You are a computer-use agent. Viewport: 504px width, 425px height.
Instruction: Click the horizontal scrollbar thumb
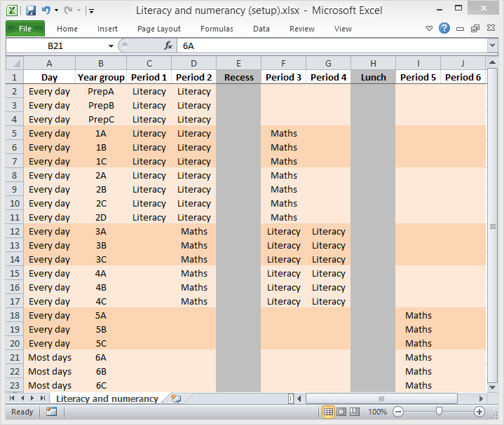[x=381, y=398]
